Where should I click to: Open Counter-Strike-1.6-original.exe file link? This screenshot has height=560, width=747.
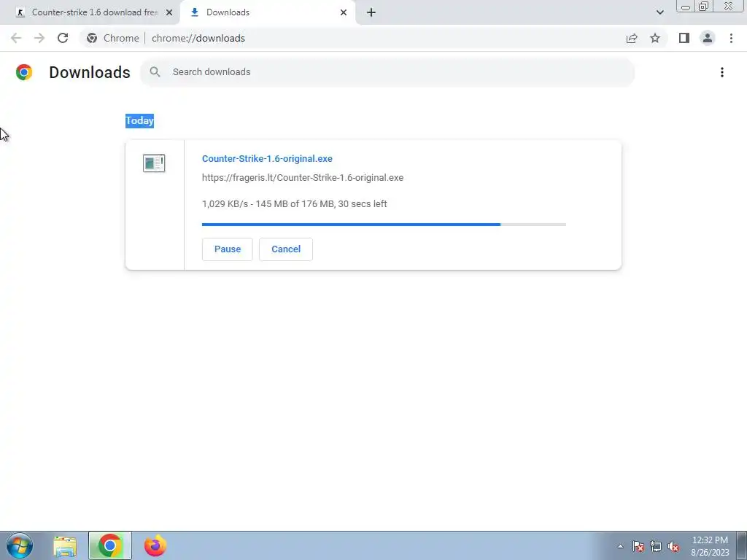[x=267, y=158]
